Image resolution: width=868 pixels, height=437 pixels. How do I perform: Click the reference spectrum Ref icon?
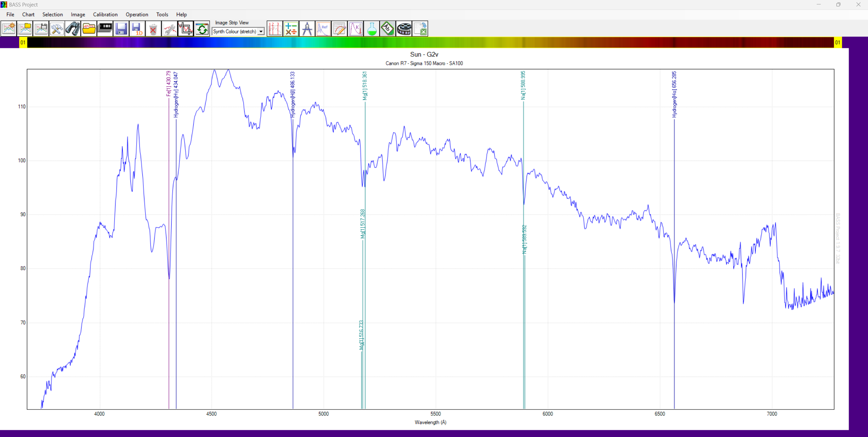pyautogui.click(x=323, y=29)
